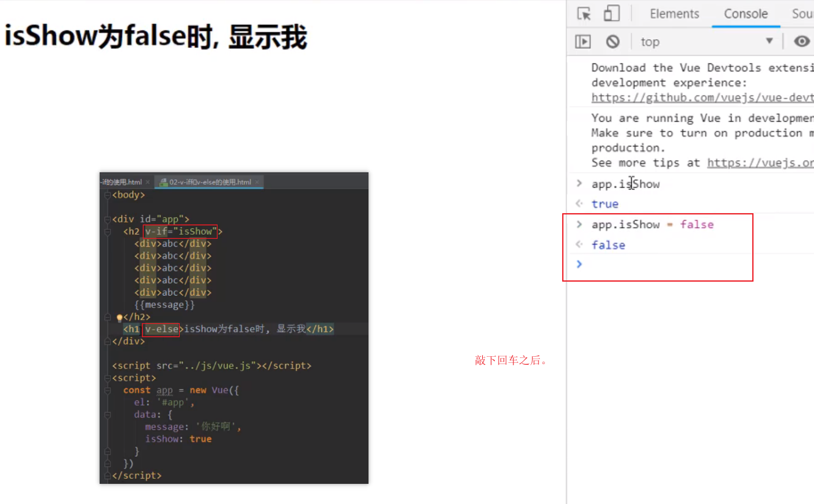The height and width of the screenshot is (504, 814).
Task: Click the code line "message: '你好啊',"
Action: click(x=193, y=427)
